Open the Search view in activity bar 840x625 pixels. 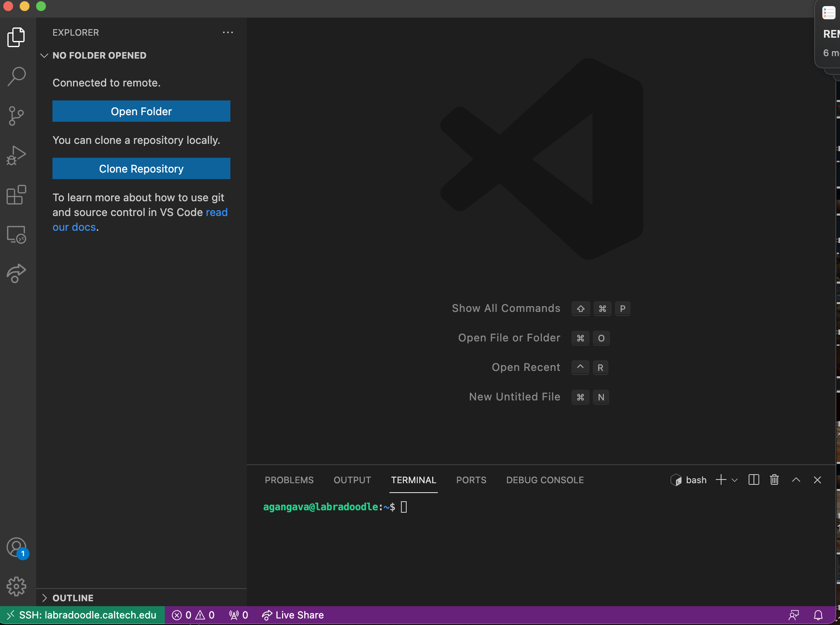[16, 76]
